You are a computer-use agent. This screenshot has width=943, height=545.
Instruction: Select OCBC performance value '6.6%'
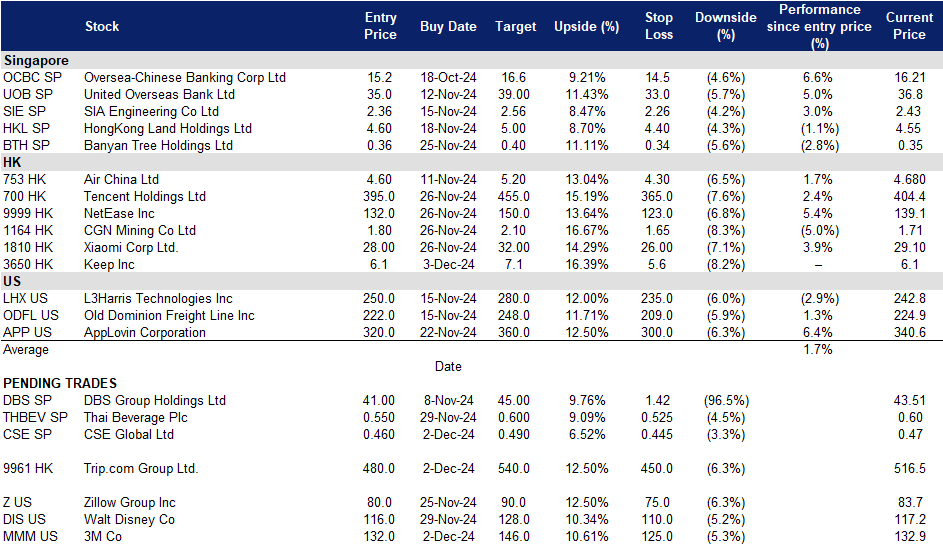click(818, 78)
